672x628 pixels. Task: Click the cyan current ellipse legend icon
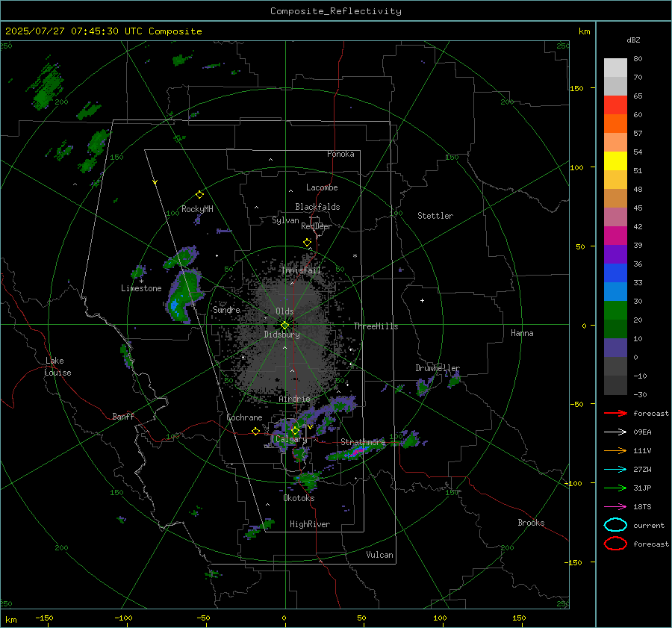point(615,525)
